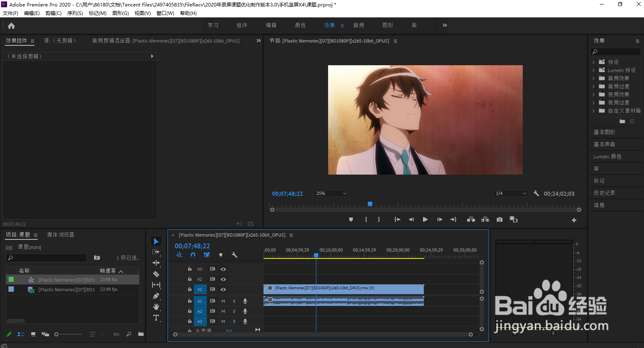Open the 基本图形 panel
This screenshot has height=348, width=644.
(x=604, y=132)
